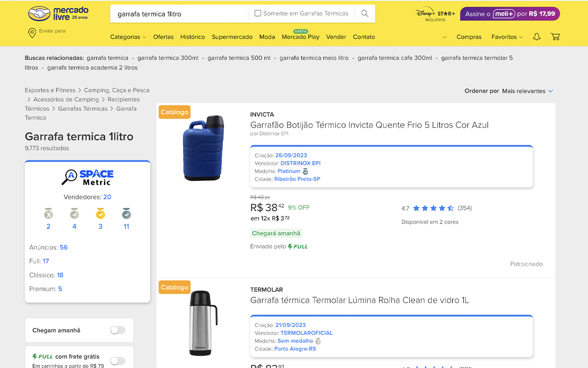This screenshot has height=368, width=588.
Task: Click the Space Metric logo
Action: [x=87, y=177]
